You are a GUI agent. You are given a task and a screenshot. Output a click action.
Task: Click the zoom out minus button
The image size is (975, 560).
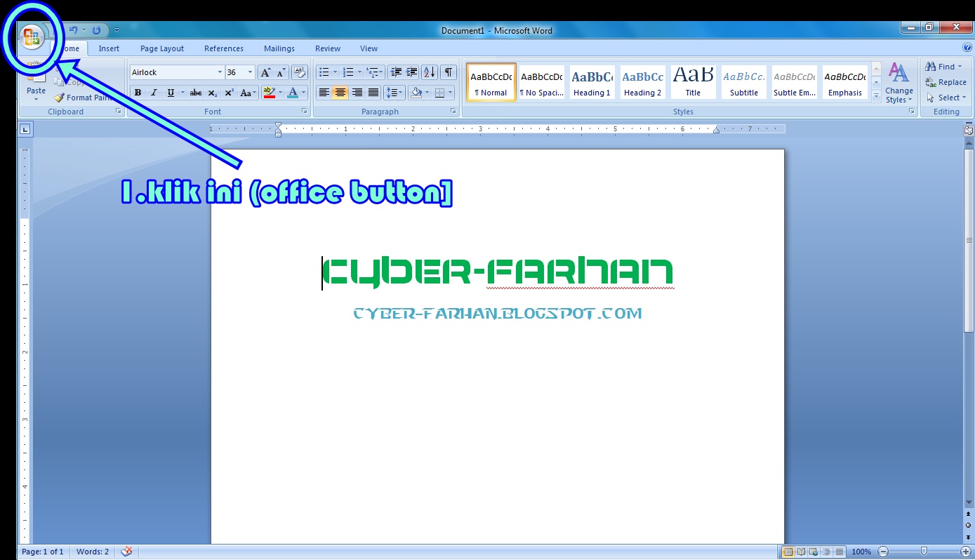tap(883, 552)
